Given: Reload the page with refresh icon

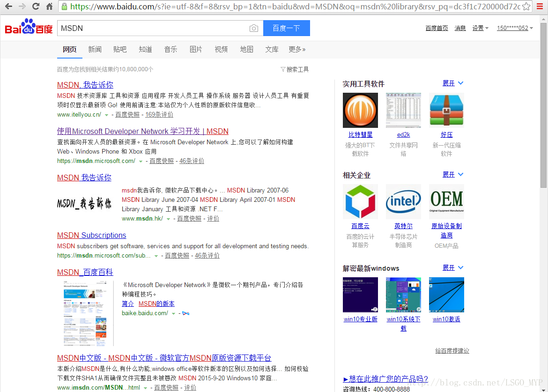Looking at the screenshot, I should [36, 6].
